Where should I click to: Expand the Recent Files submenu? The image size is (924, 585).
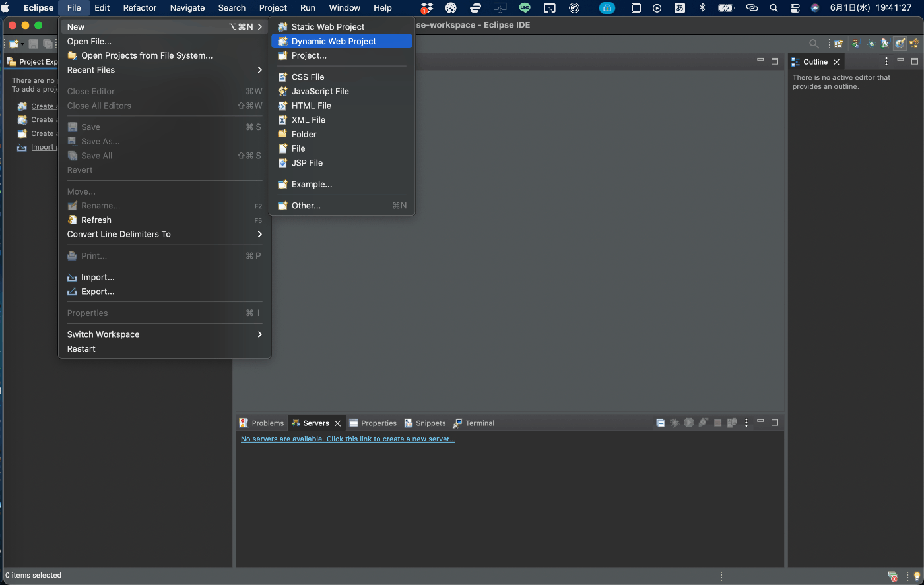165,70
